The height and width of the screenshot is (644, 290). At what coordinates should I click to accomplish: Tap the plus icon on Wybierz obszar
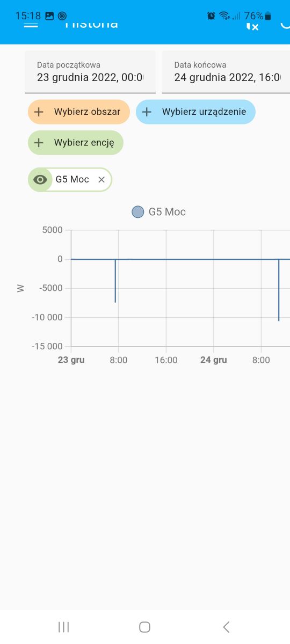tap(39, 112)
